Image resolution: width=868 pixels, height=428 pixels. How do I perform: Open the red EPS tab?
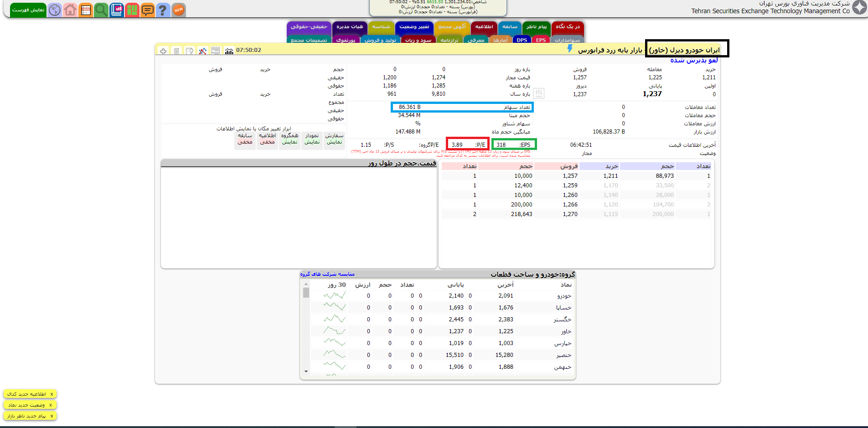[541, 40]
